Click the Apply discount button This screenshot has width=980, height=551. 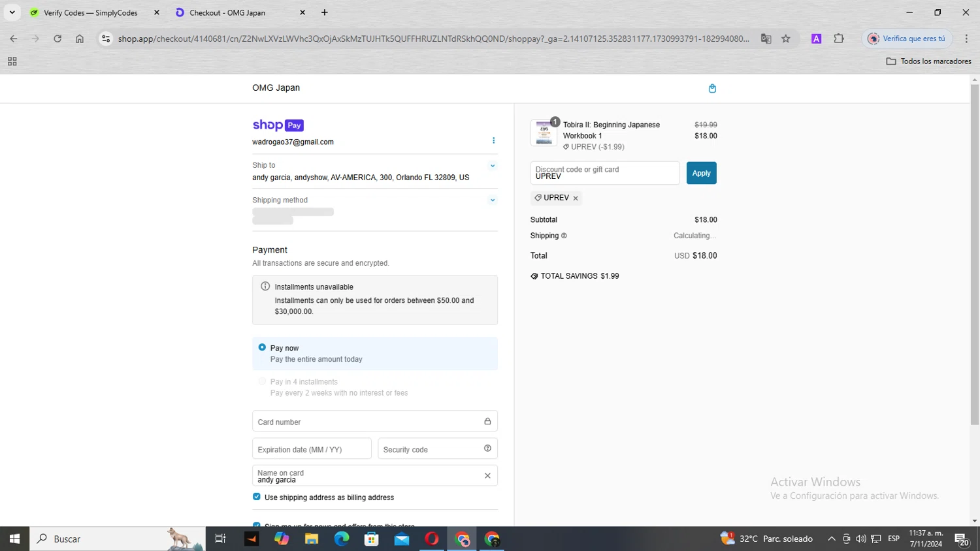pos(701,173)
